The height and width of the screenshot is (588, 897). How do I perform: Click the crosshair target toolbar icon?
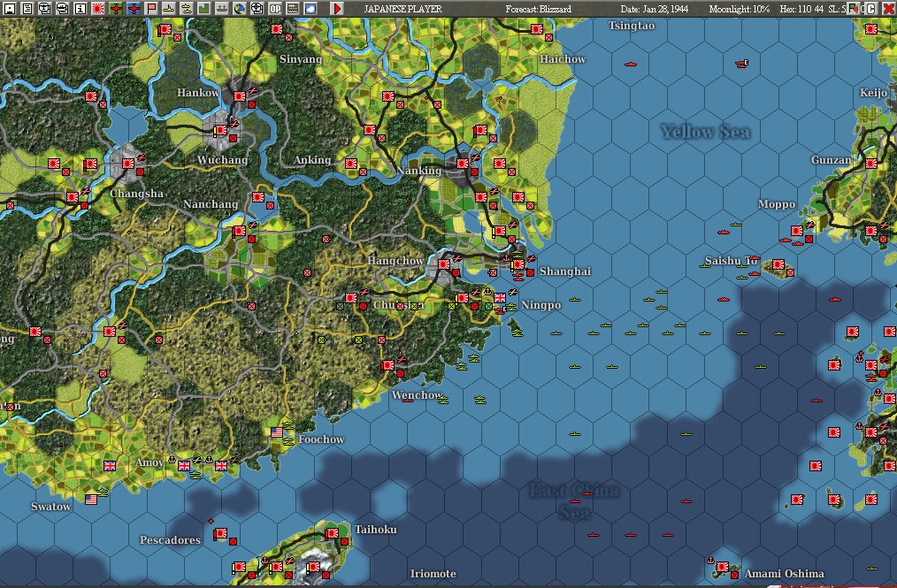257,9
